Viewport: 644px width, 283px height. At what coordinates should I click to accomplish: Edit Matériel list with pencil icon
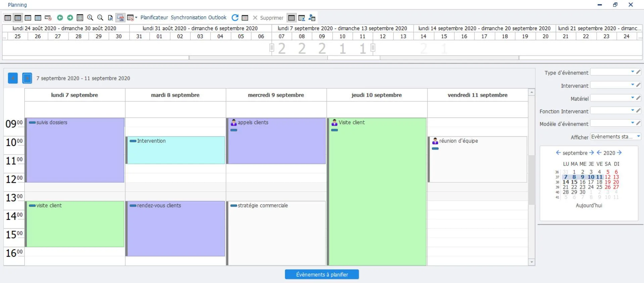[638, 98]
